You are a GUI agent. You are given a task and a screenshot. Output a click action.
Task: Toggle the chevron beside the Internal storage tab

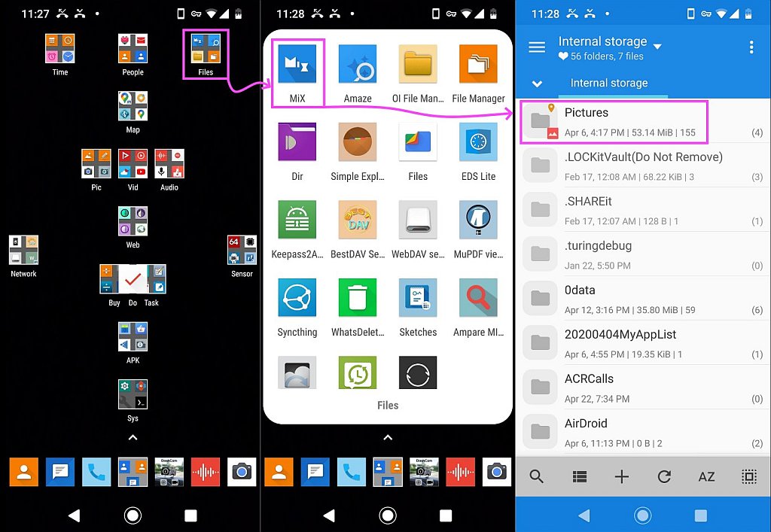pyautogui.click(x=537, y=84)
